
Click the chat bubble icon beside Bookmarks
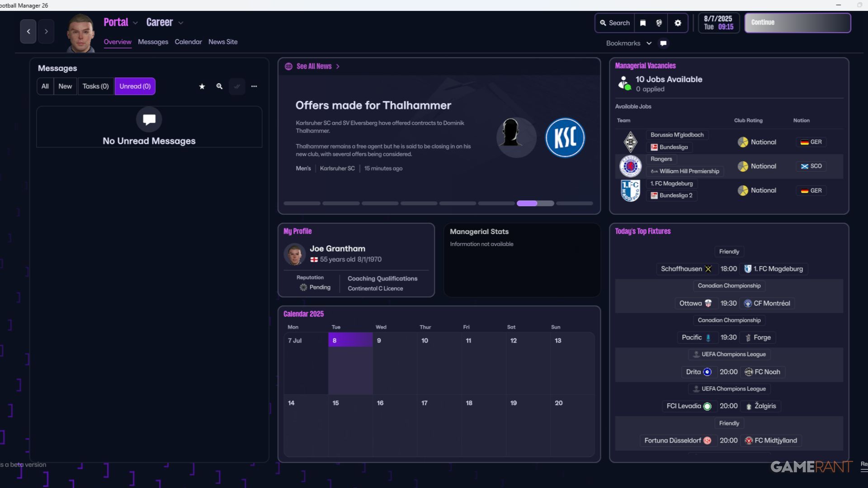663,43
